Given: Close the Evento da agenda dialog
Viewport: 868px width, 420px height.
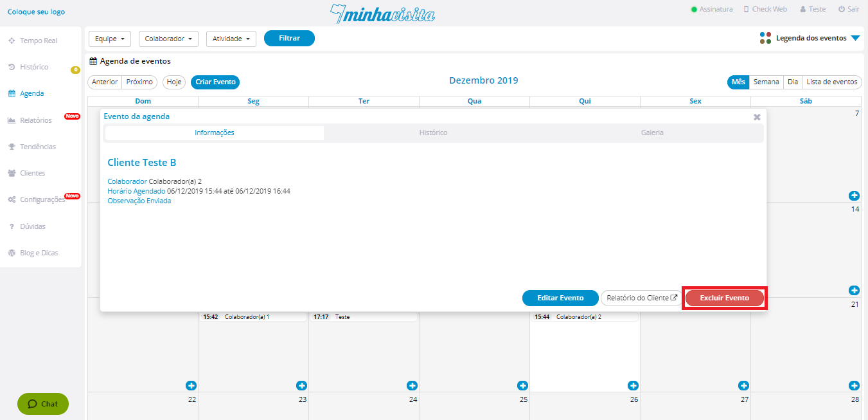Looking at the screenshot, I should click(757, 117).
